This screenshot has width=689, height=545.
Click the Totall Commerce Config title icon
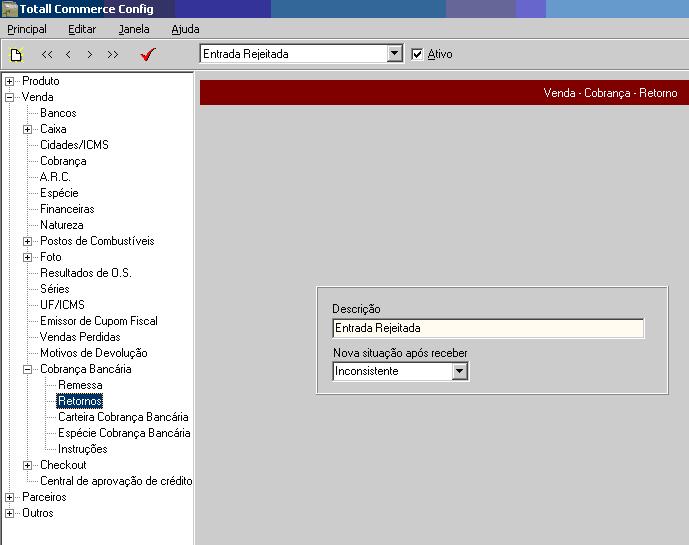coord(9,9)
